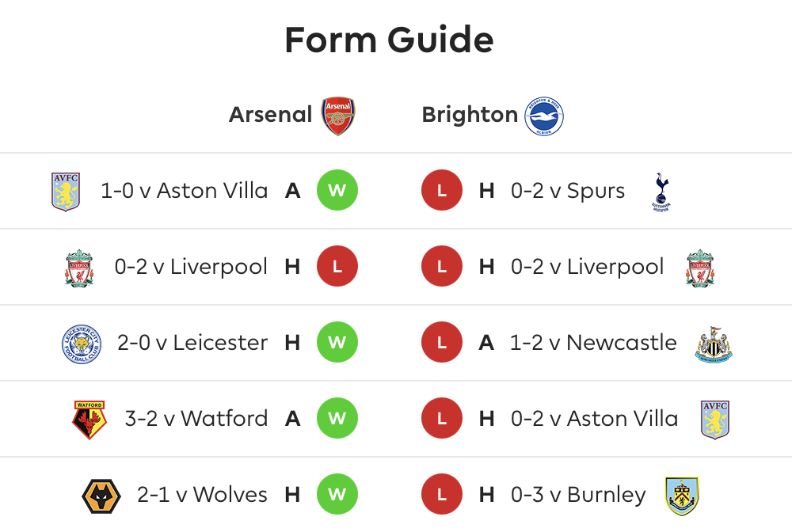
Task: Click the Brighton team name heading
Action: pos(470,115)
